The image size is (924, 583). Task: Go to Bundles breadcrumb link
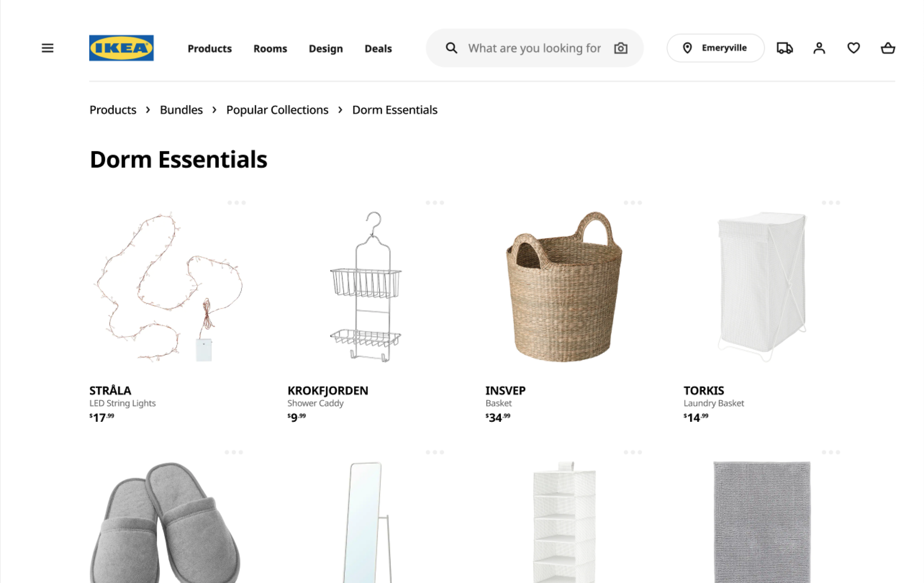pos(181,110)
